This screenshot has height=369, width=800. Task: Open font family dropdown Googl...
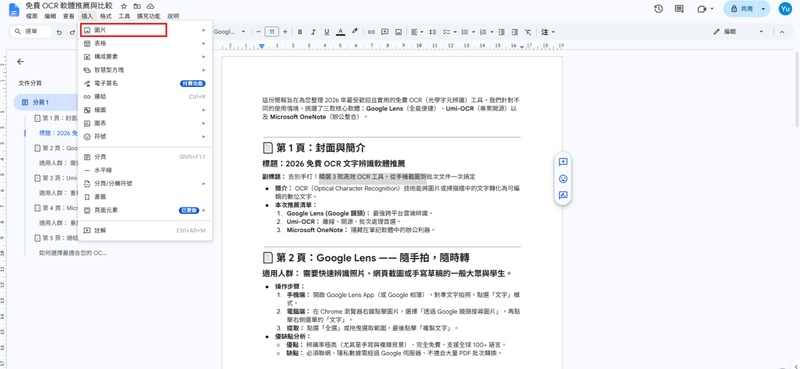(230, 32)
